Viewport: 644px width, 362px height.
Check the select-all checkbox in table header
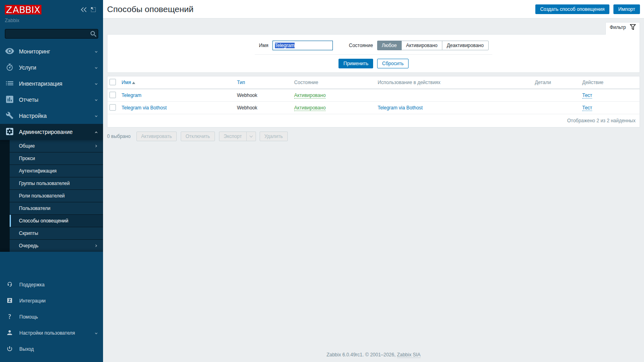pos(113,82)
